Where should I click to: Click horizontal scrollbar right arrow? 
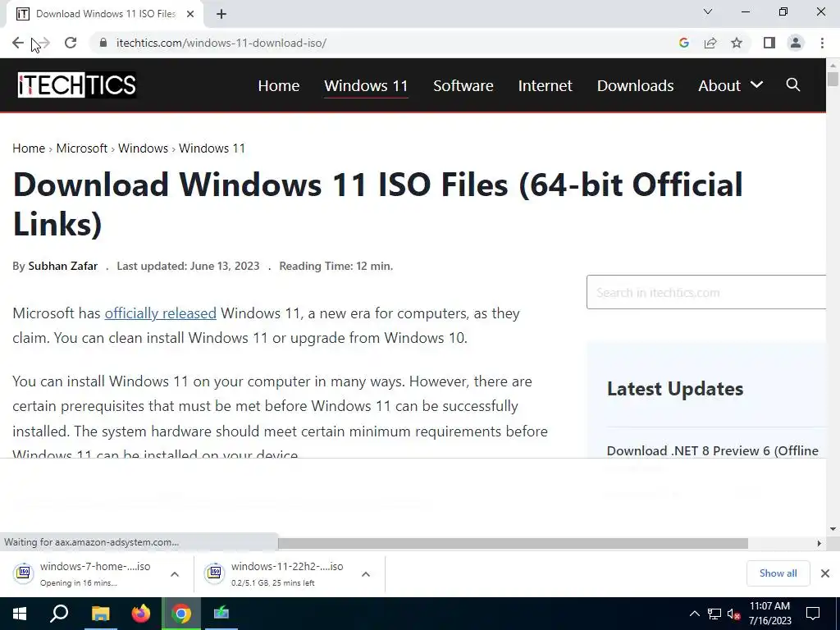[819, 543]
